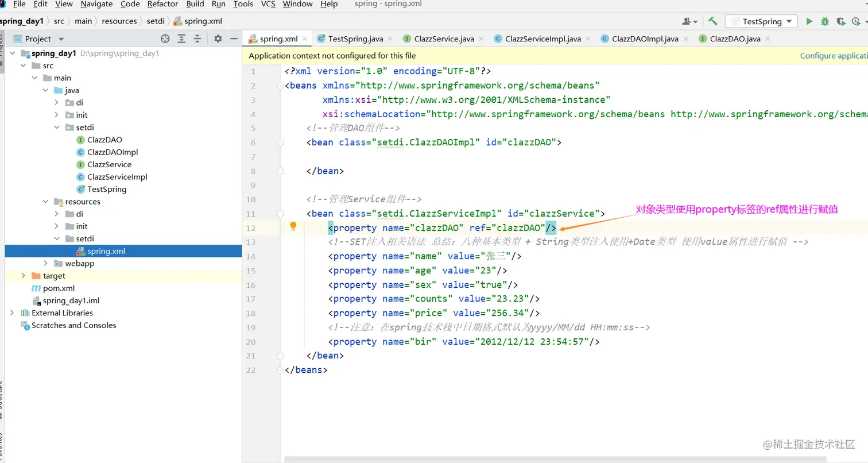The image size is (868, 463).
Task: Collapse the src folder node
Action: (x=24, y=65)
